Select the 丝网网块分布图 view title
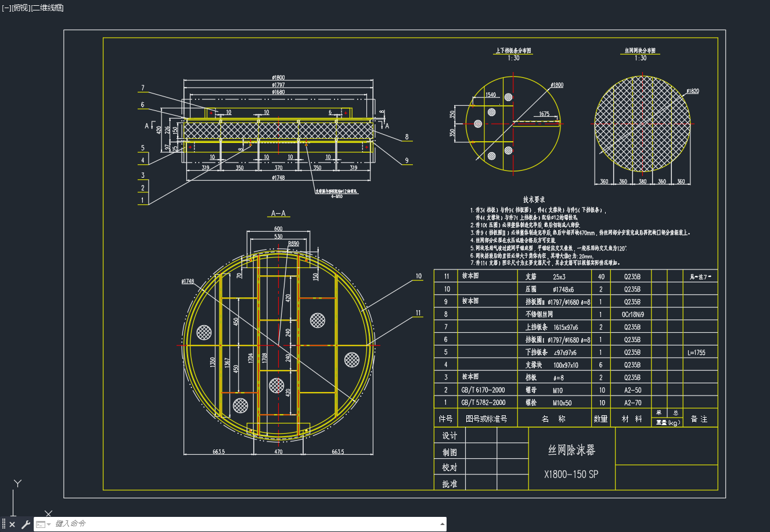Screen dimensions: 770x532 (641, 51)
